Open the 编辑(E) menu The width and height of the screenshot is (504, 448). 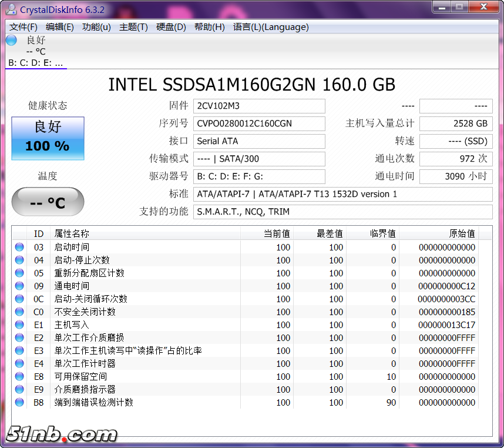click(60, 27)
